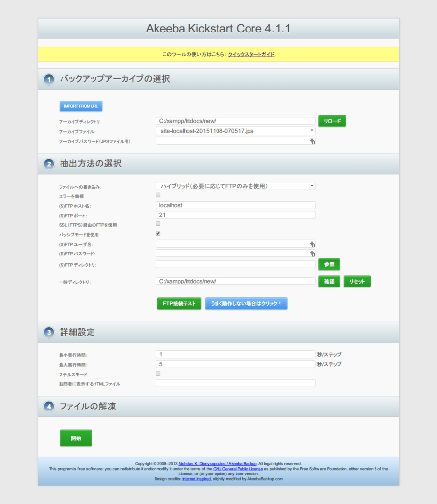
Task: Click the 確認 button for temp directory
Action: 329,282
